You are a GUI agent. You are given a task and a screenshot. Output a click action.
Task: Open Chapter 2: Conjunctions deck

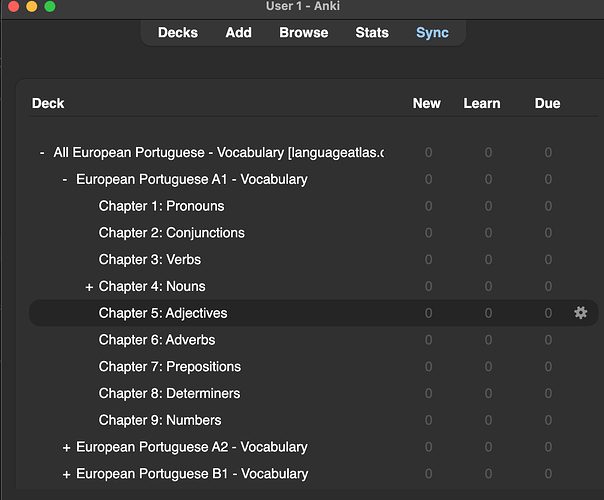point(171,233)
